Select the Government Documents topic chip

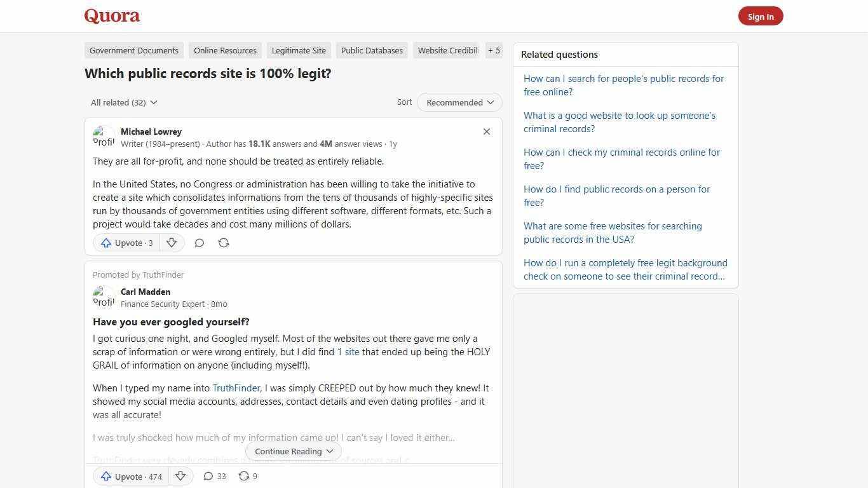click(x=133, y=50)
